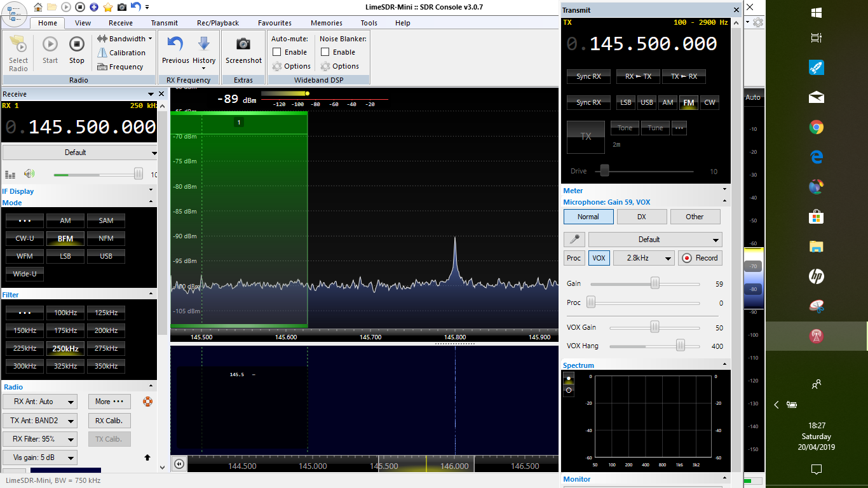
Task: Select the 200kHz filter
Action: coord(106,330)
